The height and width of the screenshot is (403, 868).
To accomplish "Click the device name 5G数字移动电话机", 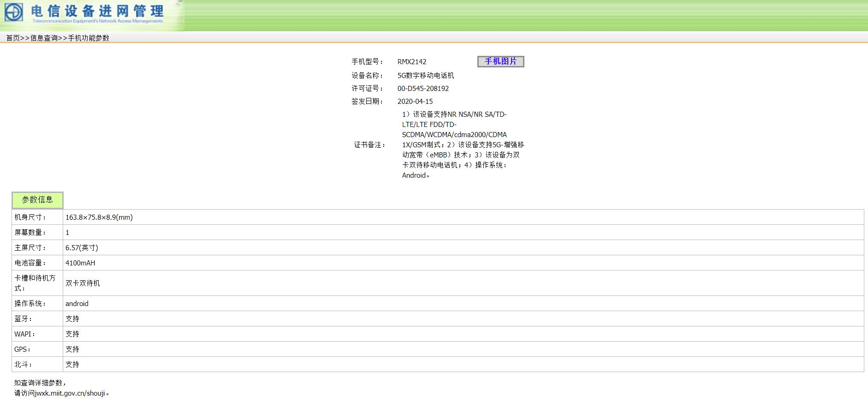I will 426,76.
